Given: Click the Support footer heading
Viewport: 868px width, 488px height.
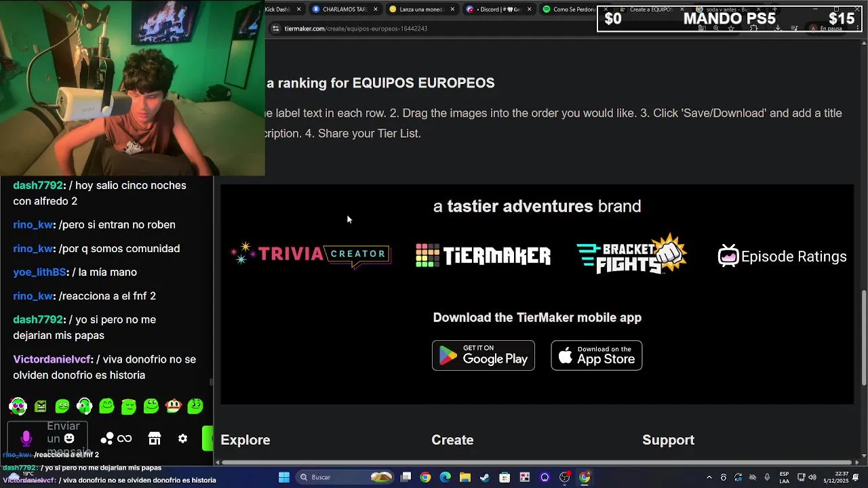Looking at the screenshot, I should tap(668, 440).
